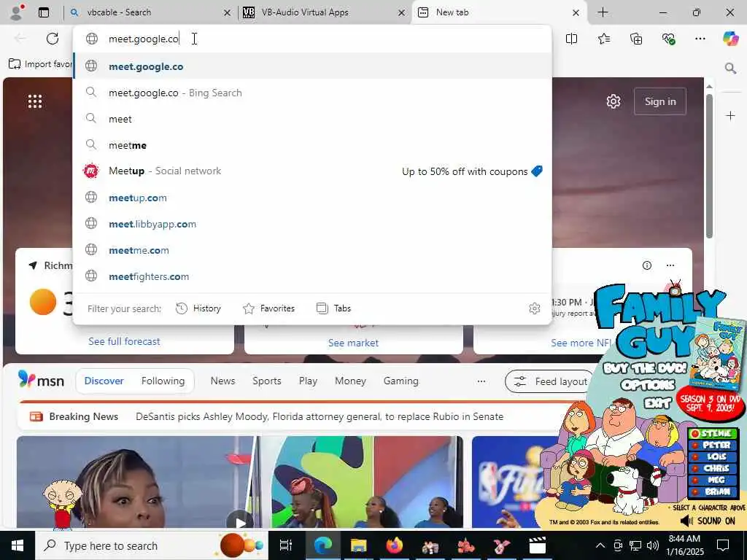Image resolution: width=747 pixels, height=560 pixels.
Task: Open Split screen icon in toolbar
Action: coord(571,39)
